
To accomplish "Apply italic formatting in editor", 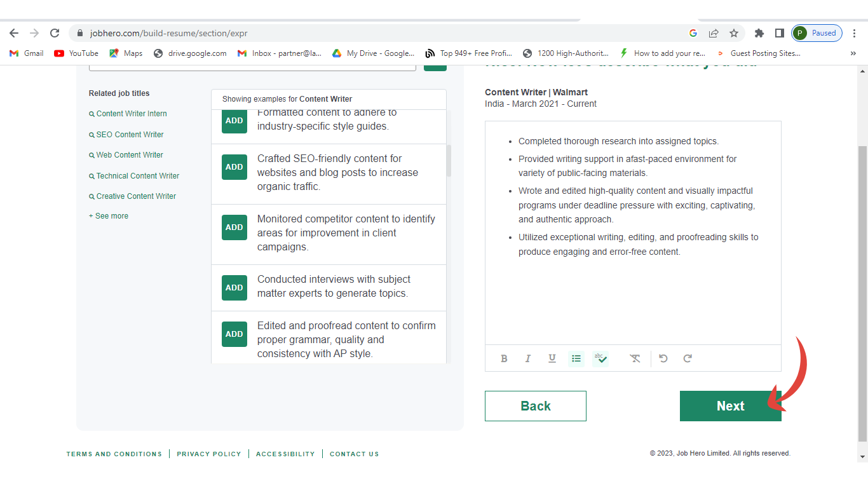I will pyautogui.click(x=527, y=358).
